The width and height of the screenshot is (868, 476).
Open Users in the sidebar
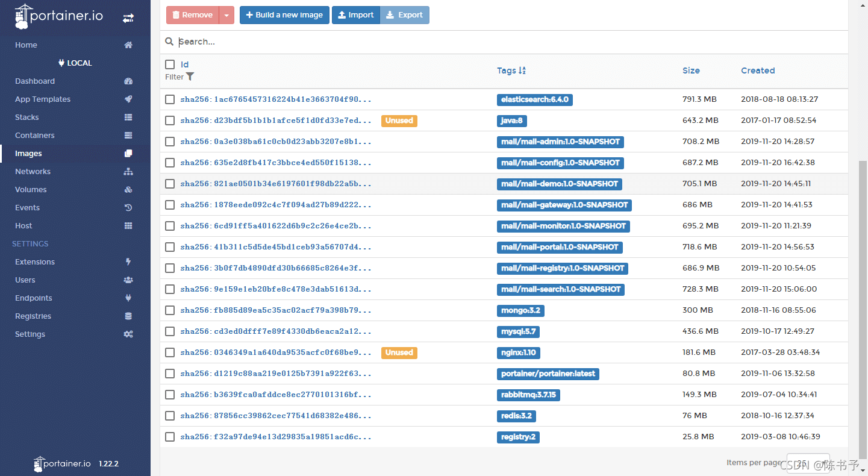coord(25,280)
